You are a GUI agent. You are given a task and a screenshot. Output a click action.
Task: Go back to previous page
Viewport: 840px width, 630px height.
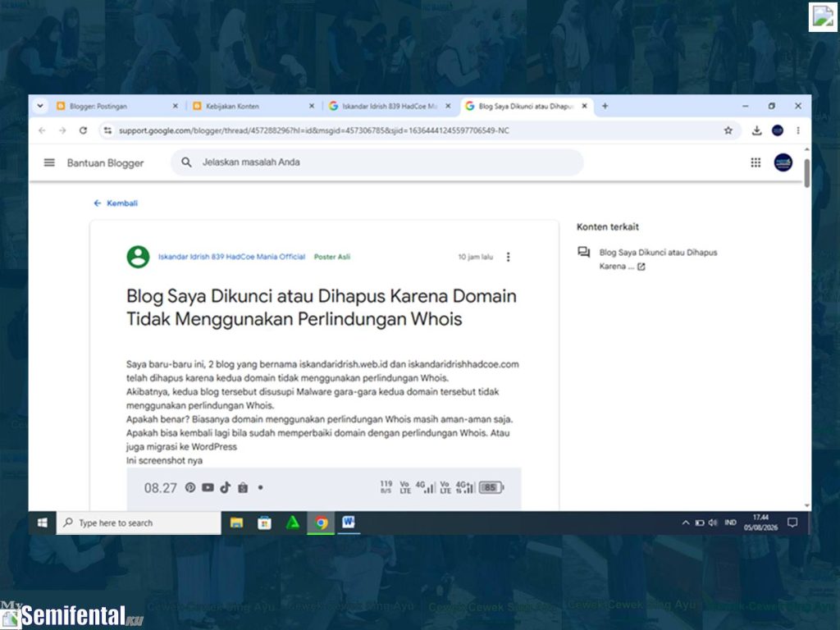[43, 130]
